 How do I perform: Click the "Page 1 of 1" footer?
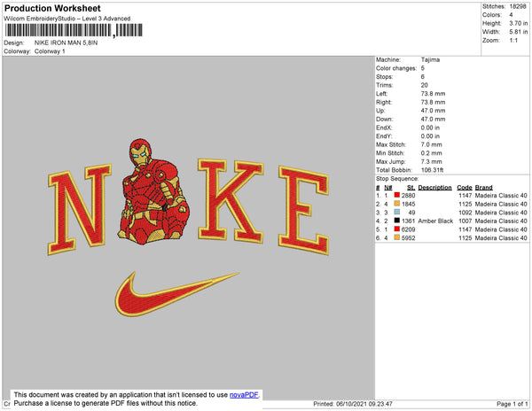512,404
